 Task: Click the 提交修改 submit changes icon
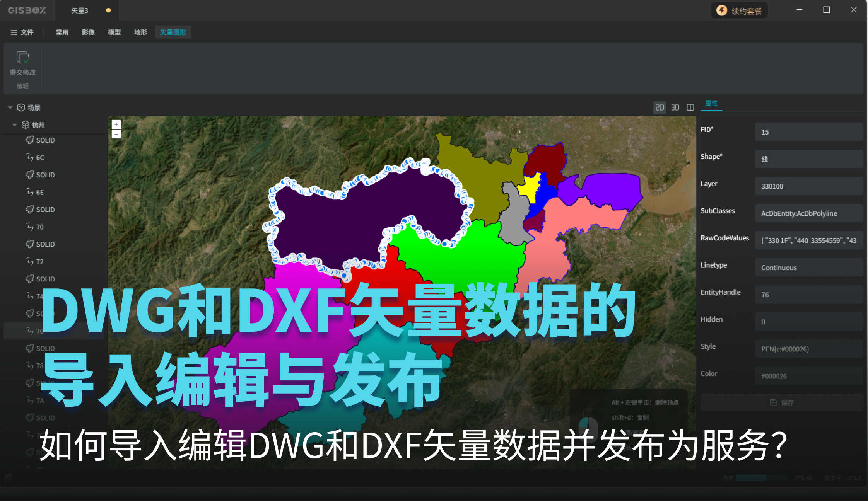pyautogui.click(x=22, y=58)
